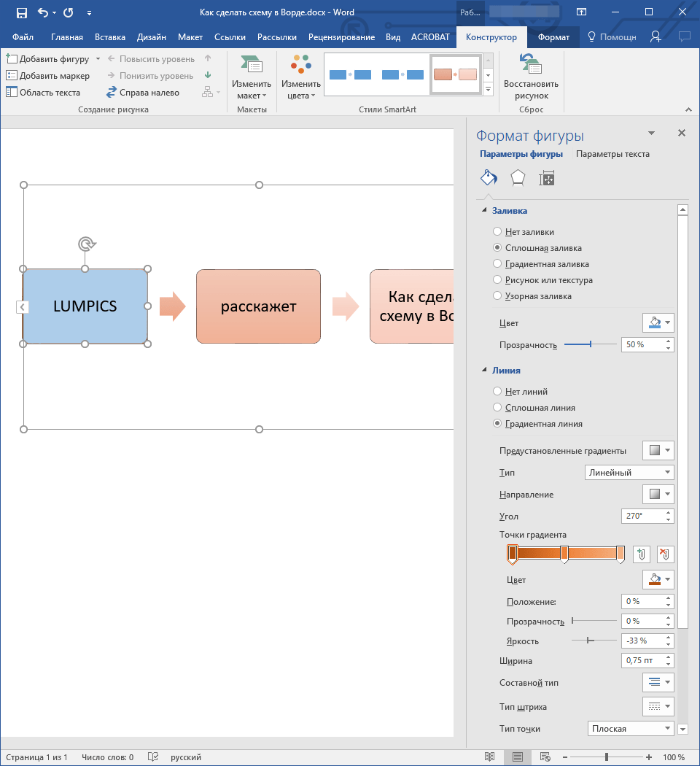Screen dimensions: 700x766
Task: Click the Добавить маркер button
Action: [x=48, y=76]
